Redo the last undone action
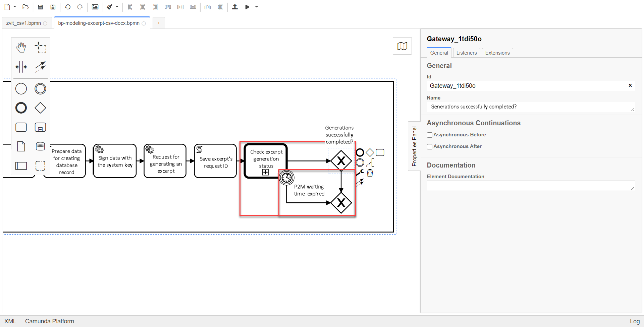Viewport: 644px width, 327px height. [x=80, y=7]
